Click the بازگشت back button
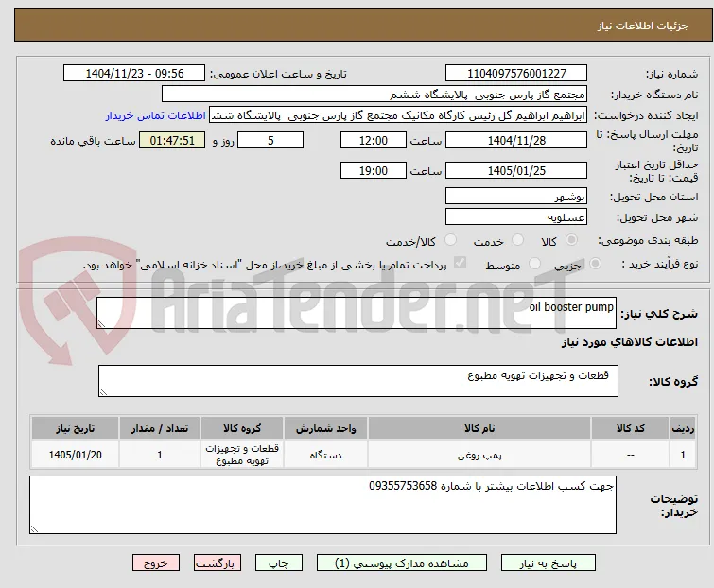This screenshot has height=588, width=714. (218, 563)
